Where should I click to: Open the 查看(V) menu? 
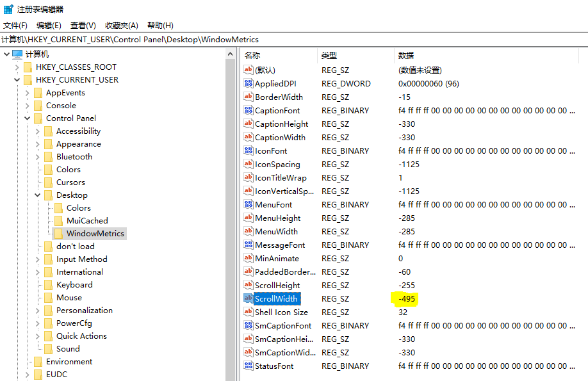click(83, 26)
